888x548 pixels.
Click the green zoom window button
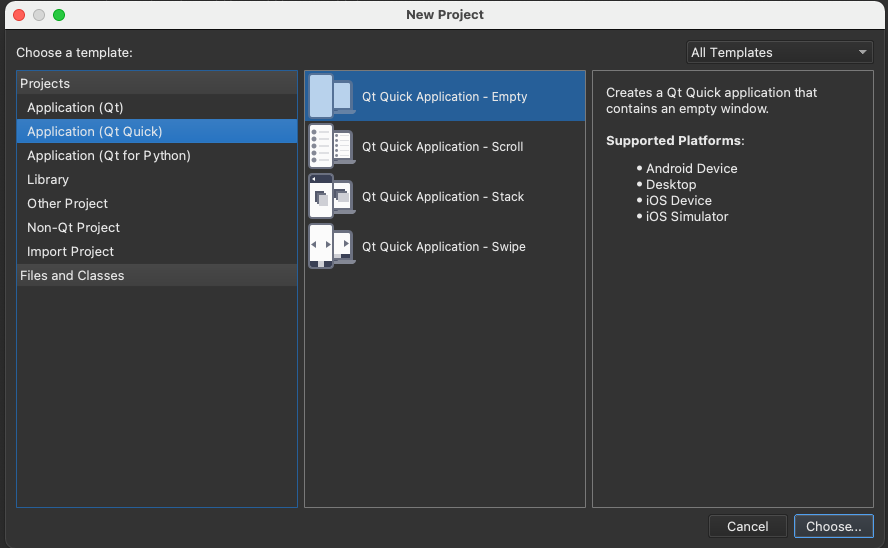[x=59, y=15]
